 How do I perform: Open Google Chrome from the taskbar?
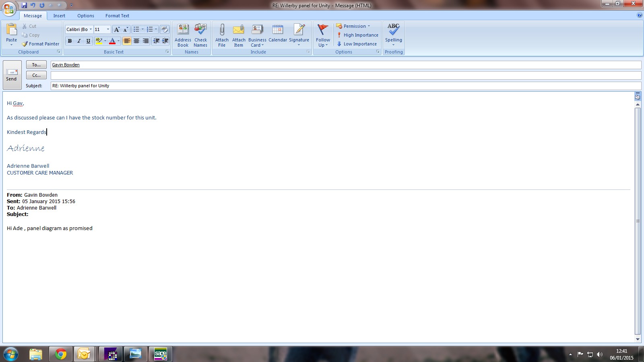click(61, 354)
